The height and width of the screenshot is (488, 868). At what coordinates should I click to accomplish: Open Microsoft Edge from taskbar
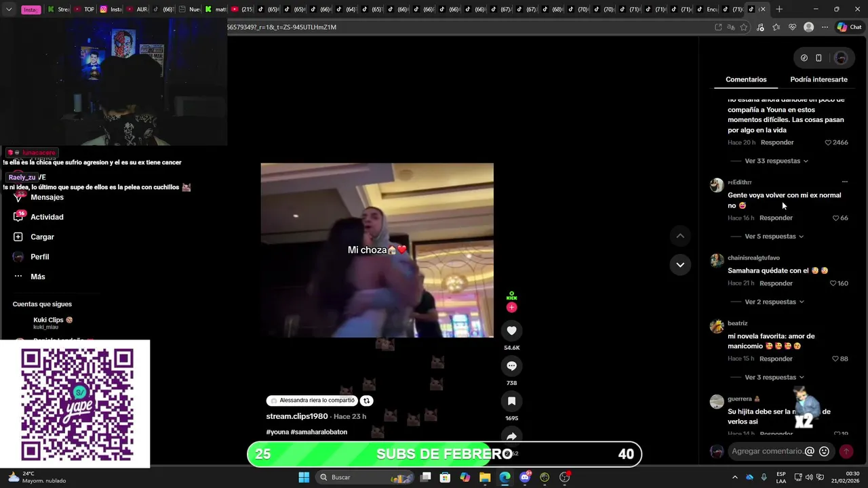[x=505, y=477]
